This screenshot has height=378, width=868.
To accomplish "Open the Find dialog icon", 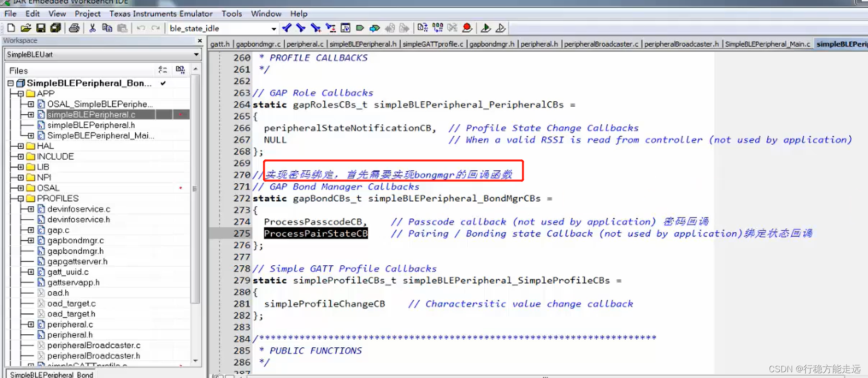I will [316, 28].
